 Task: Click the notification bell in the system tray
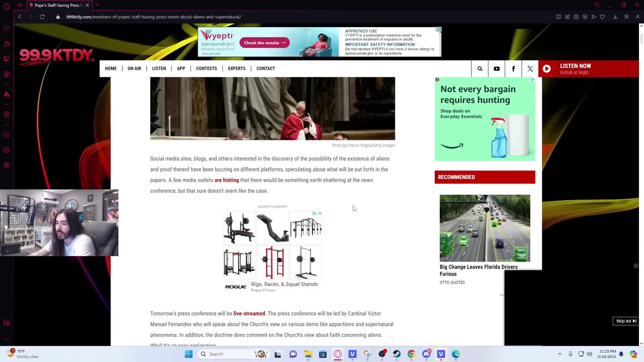pyautogui.click(x=621, y=354)
